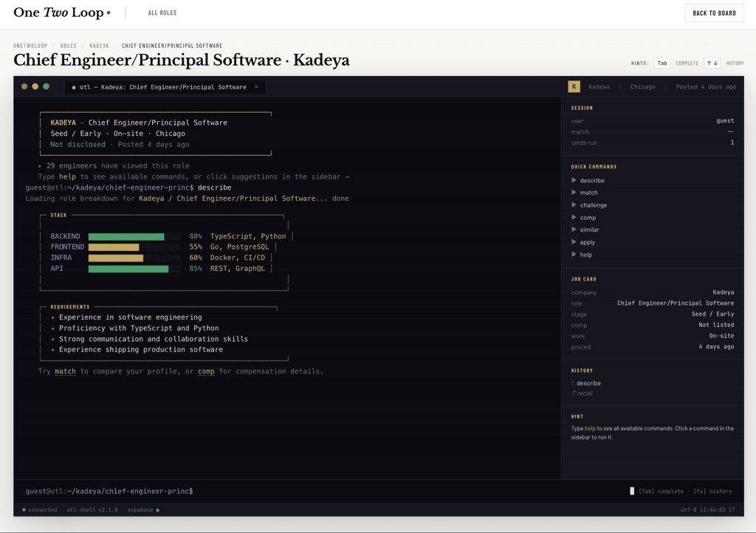Click the supabase status dot
This screenshot has width=756, height=533.
tap(158, 510)
